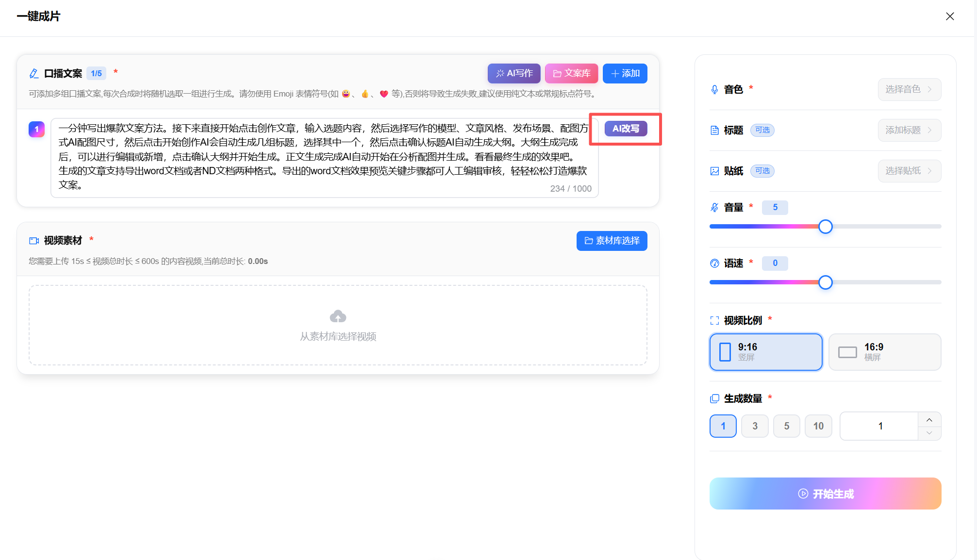Click the custom generation count input field
Screen dimensions: 977x560
pos(879,426)
